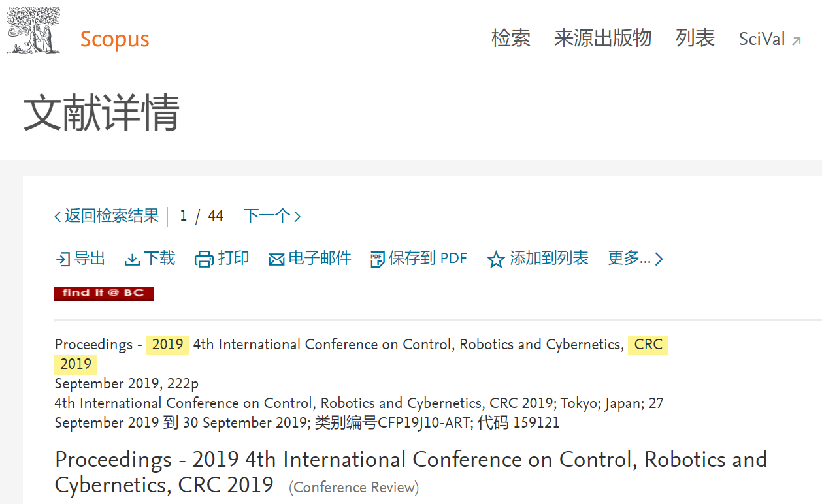Click the 导出 export link
The width and height of the screenshot is (822, 504).
[x=90, y=259]
